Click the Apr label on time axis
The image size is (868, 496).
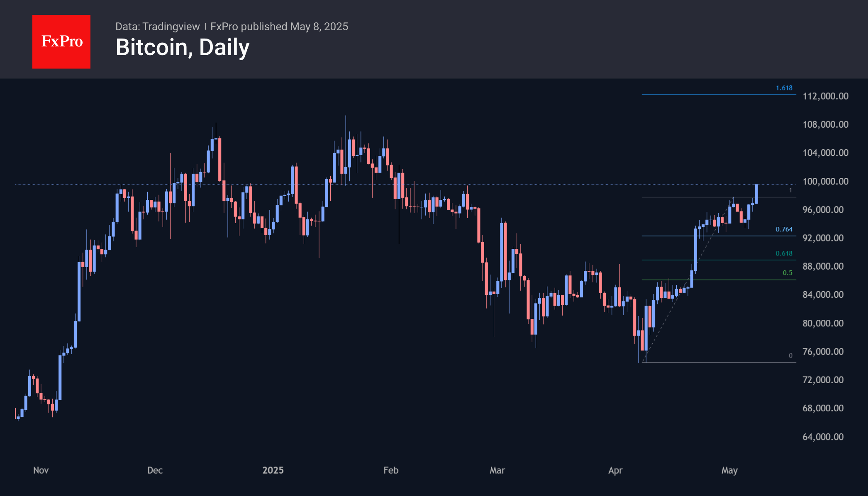click(615, 470)
